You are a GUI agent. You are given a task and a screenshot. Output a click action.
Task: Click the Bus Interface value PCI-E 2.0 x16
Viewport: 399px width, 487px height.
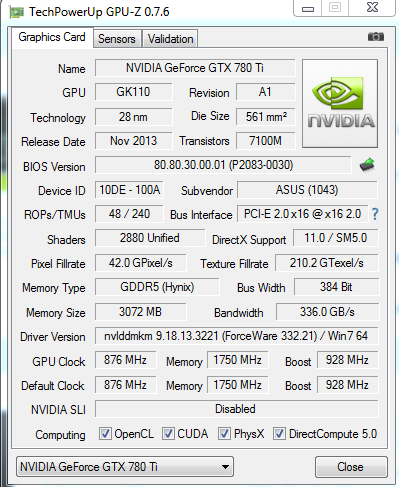[x=302, y=214]
